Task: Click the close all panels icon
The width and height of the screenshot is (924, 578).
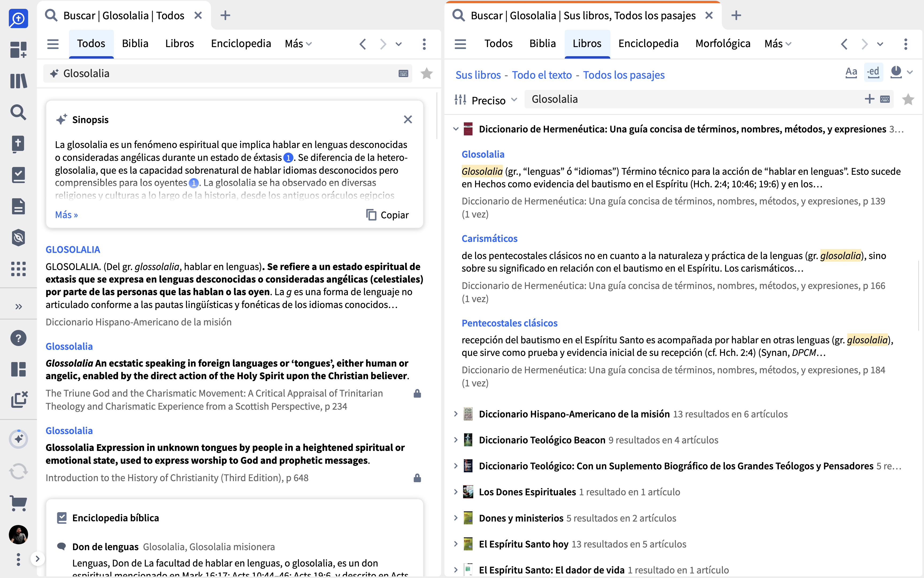Action: (19, 400)
